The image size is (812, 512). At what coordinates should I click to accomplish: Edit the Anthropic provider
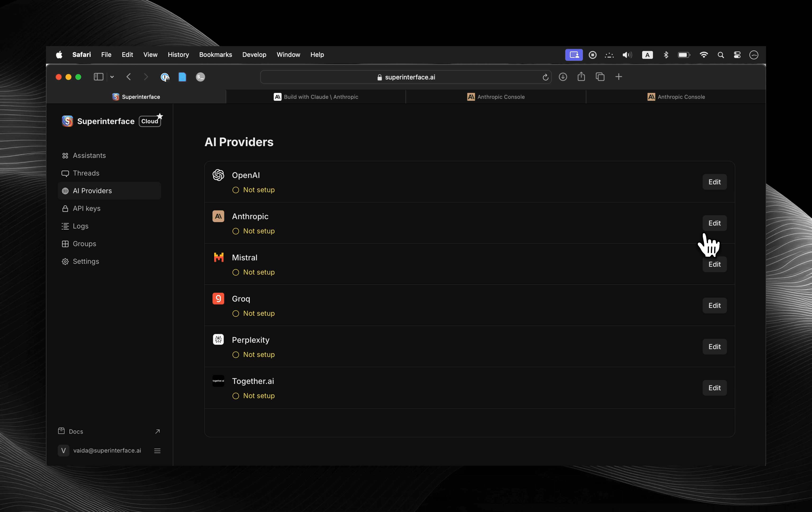pos(714,223)
